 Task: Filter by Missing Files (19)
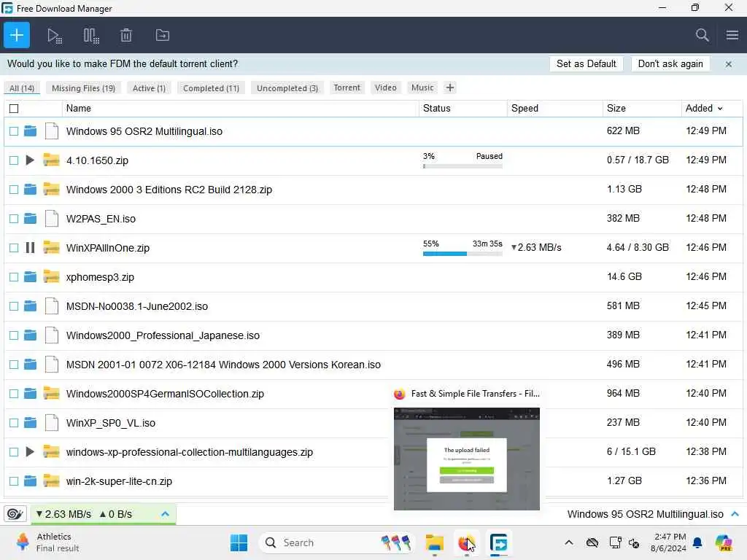[x=83, y=88]
